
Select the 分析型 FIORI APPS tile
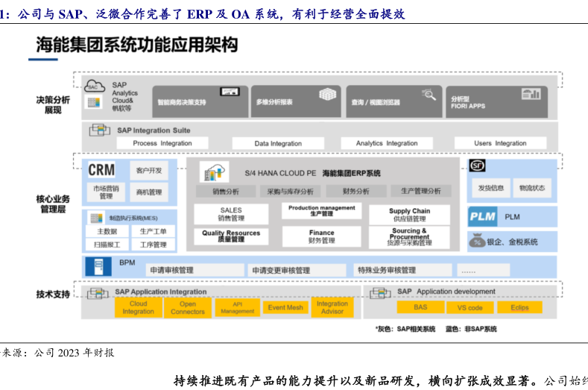tap(496, 101)
